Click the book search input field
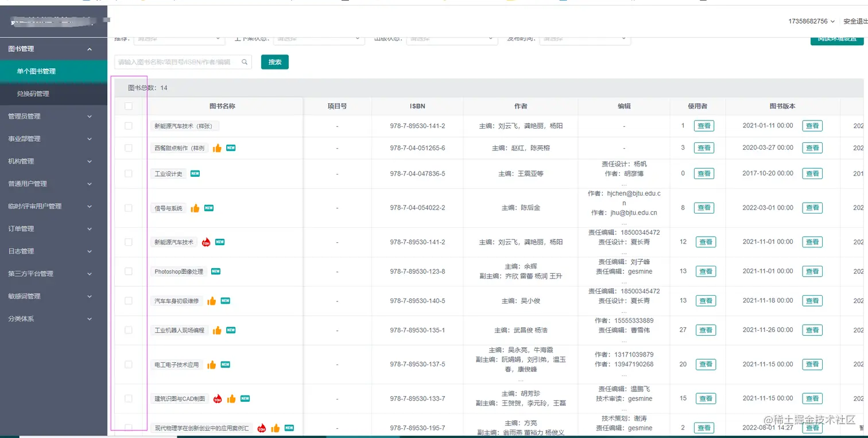The image size is (868, 438). 183,62
